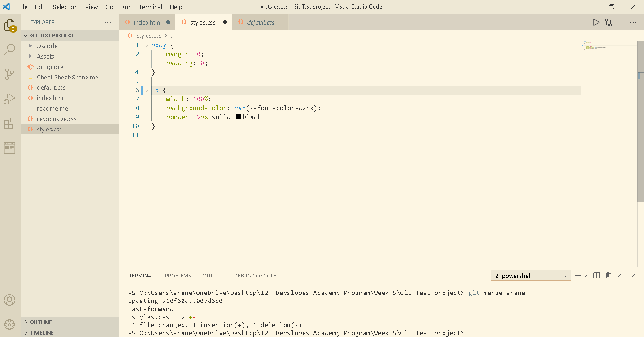Run the current file with the Play button

point(596,22)
